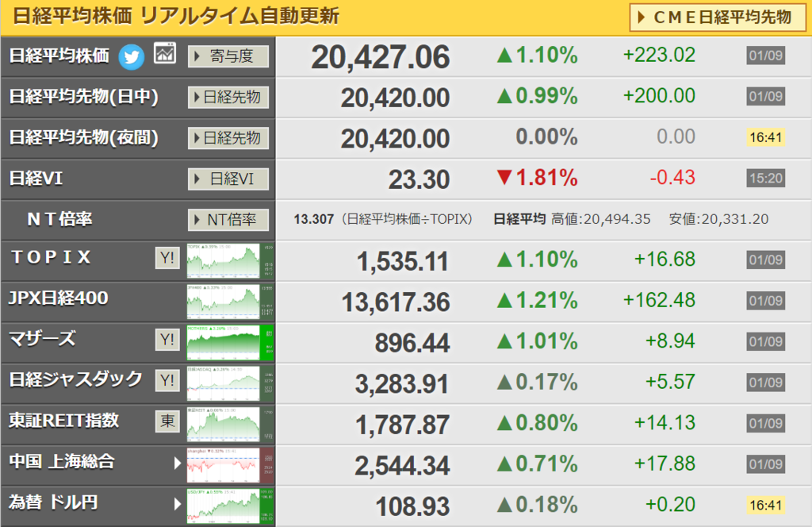This screenshot has width=812, height=527.
Task: Open the 日経VI button
Action: coord(228,179)
